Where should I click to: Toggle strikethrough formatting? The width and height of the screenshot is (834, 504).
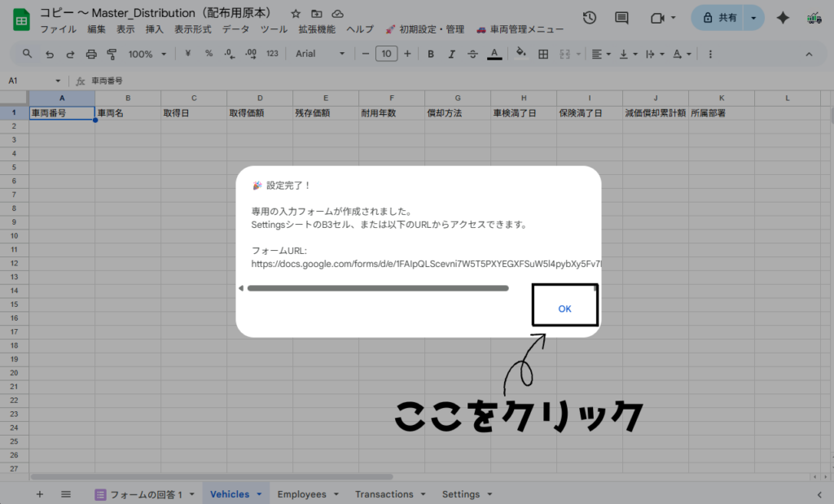point(473,54)
